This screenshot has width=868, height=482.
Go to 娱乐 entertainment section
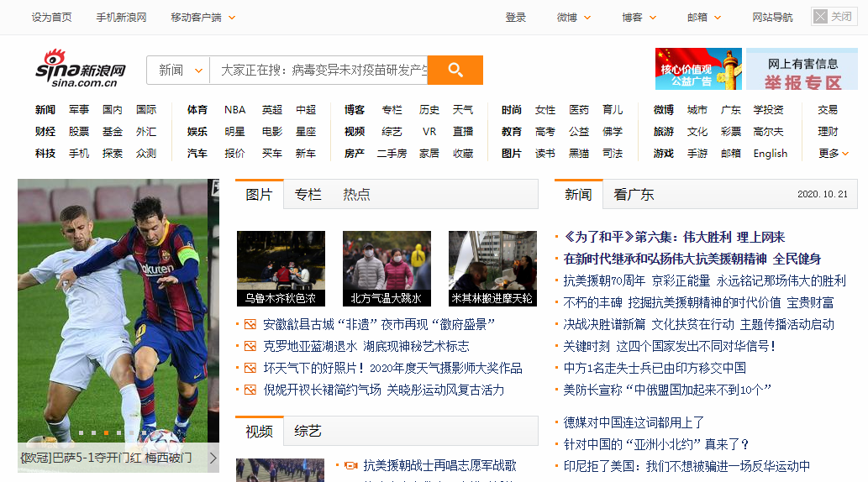(x=197, y=132)
